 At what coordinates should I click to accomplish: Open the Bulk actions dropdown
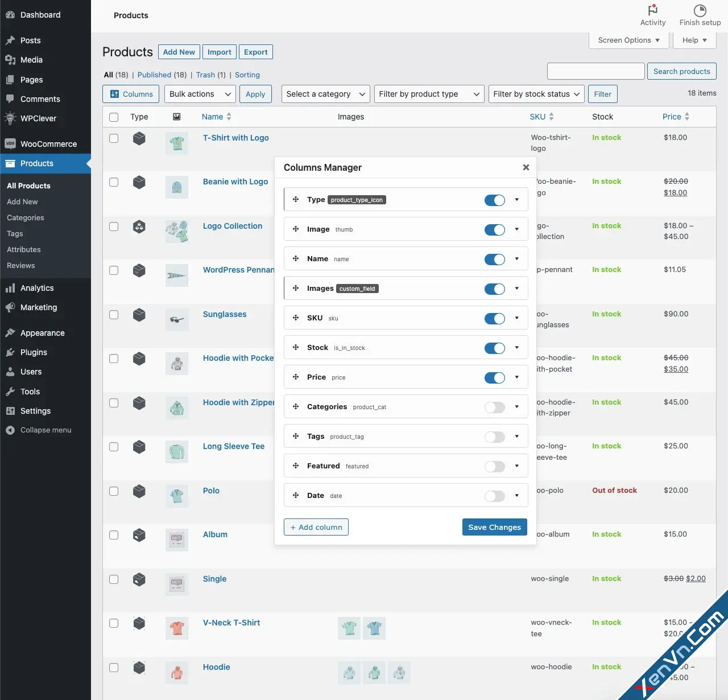[200, 94]
